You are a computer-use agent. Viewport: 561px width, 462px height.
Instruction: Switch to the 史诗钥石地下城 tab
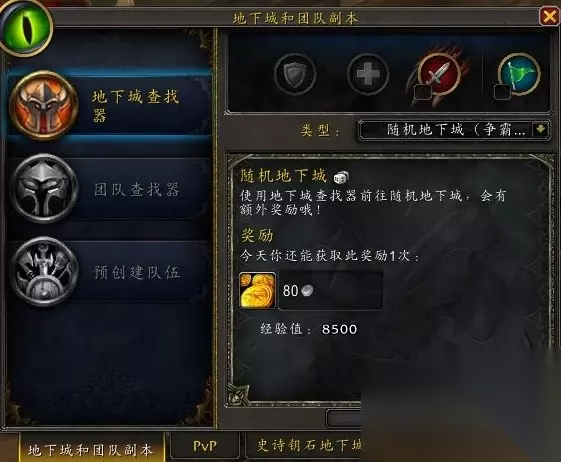[x=303, y=446]
